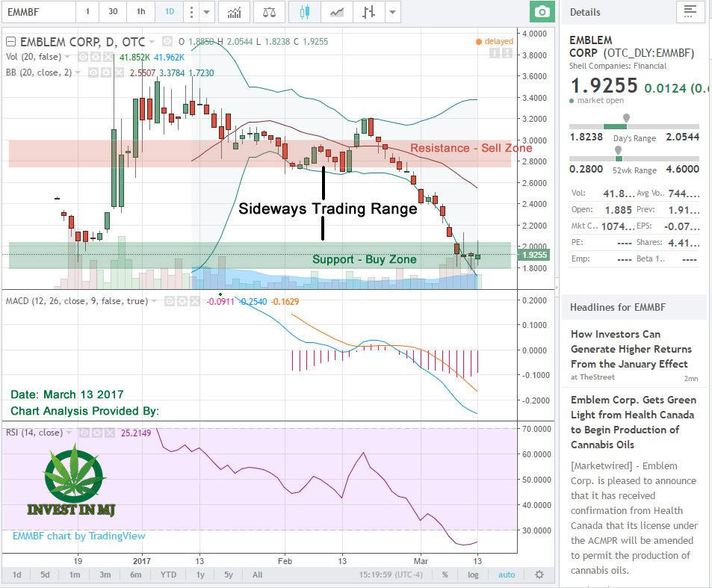Set the date range to 3m

coord(105,575)
